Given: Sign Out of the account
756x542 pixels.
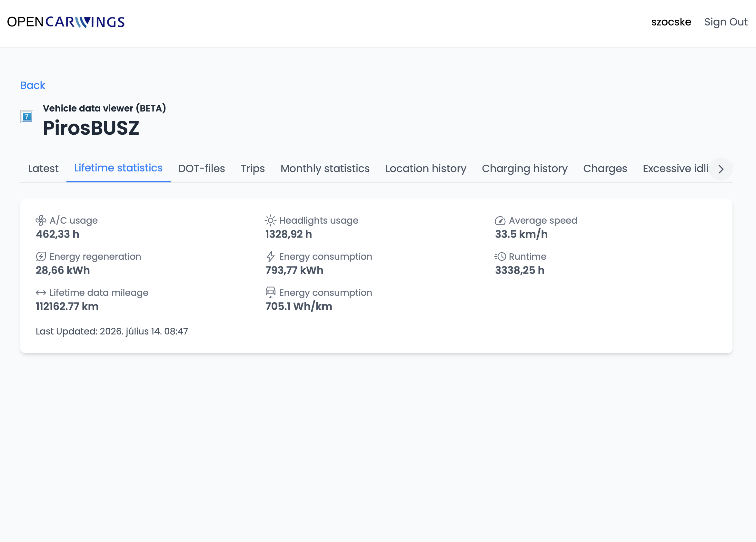Looking at the screenshot, I should click(726, 22).
